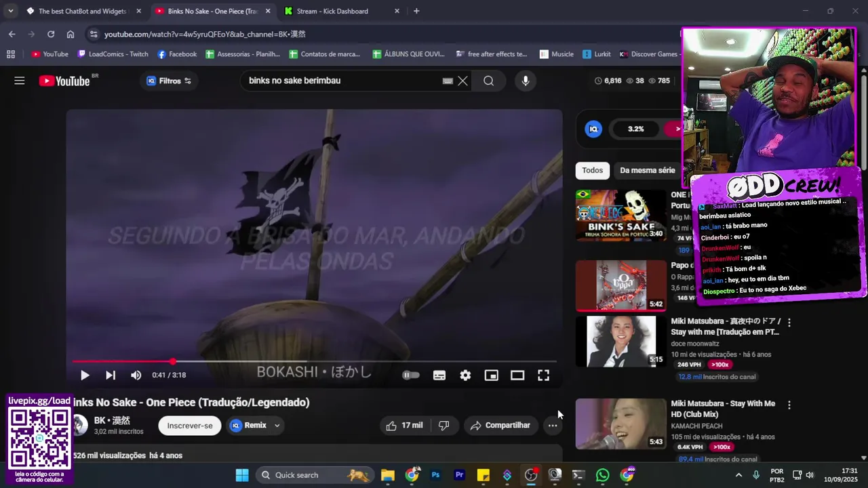Open Premiere Pro from the taskbar
Viewport: 868px width, 488px height.
460,475
